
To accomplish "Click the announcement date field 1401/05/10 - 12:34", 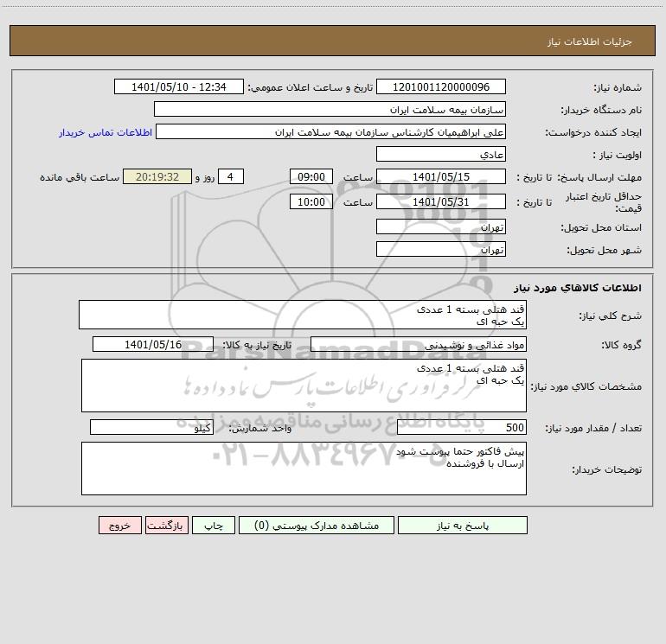I will coord(179,86).
